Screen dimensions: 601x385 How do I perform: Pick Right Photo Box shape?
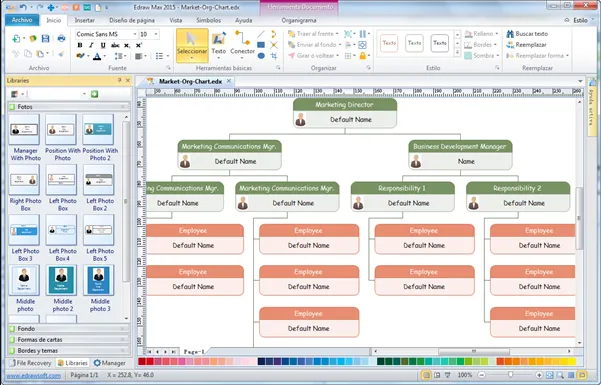[x=25, y=188]
